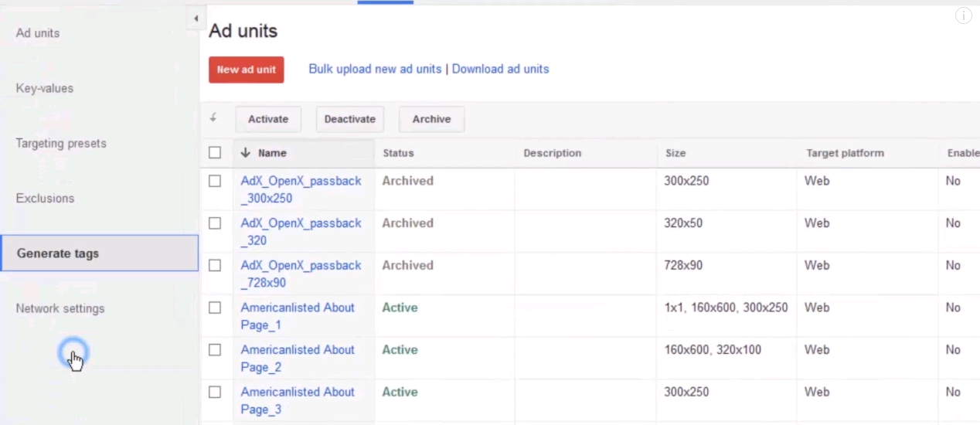
Task: Select Generate tags in the sidebar
Action: [99, 253]
